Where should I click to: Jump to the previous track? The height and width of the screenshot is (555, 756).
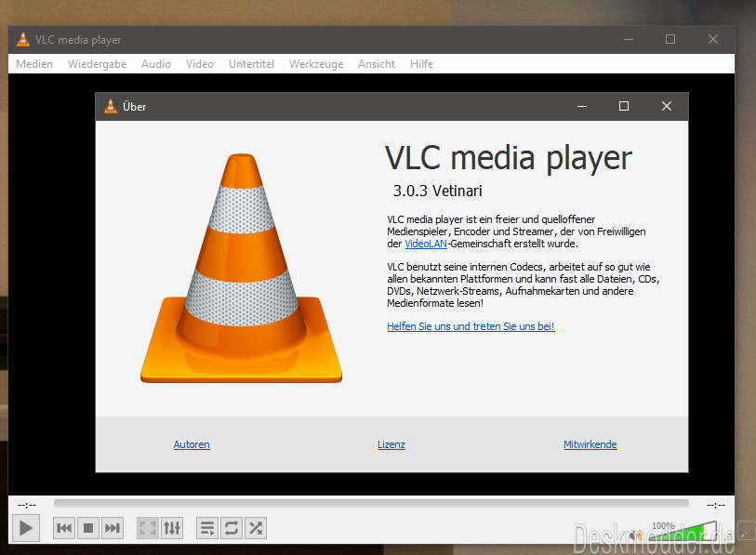pos(64,528)
